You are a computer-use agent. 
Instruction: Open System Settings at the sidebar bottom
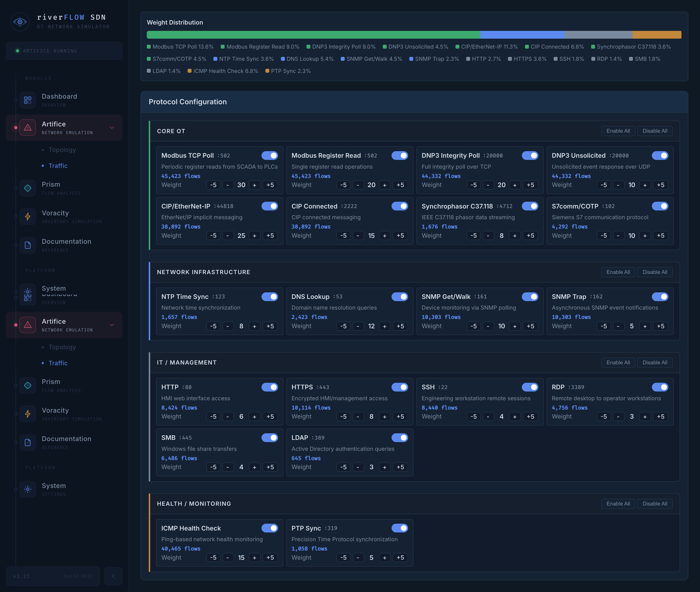54,489
